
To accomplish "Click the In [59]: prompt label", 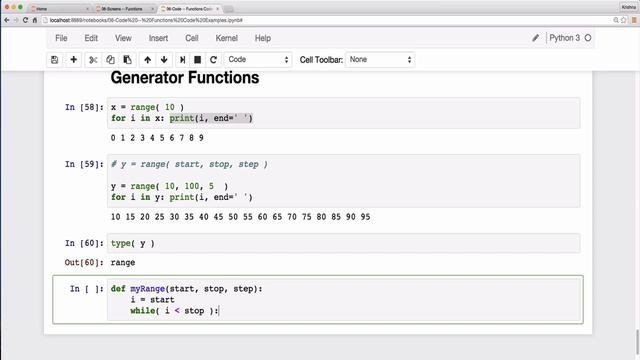I will pyautogui.click(x=84, y=164).
